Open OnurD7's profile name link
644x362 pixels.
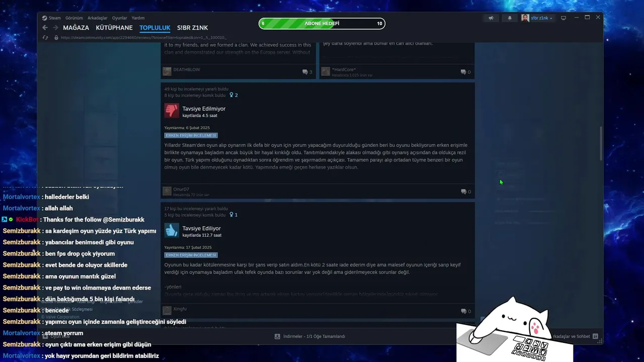[x=181, y=189]
